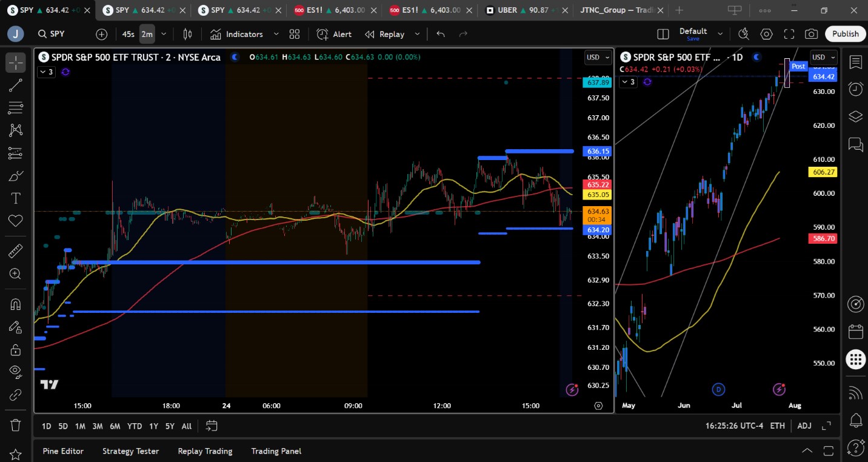Open the time interval dropdown arrow

coord(164,35)
